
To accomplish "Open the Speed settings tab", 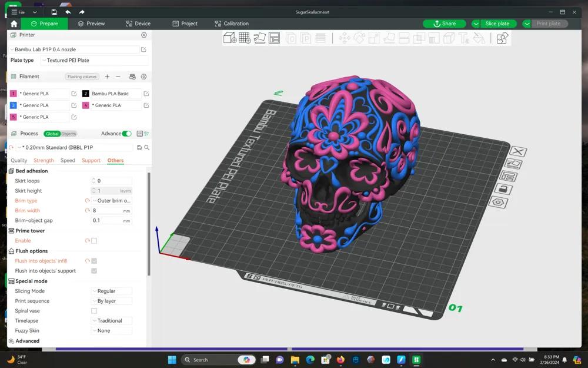I will [x=68, y=160].
